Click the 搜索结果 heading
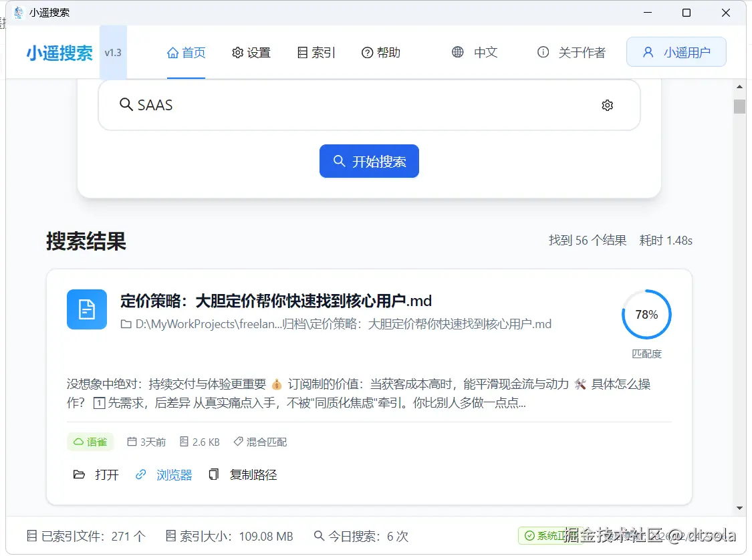The image size is (752, 560). tap(86, 241)
